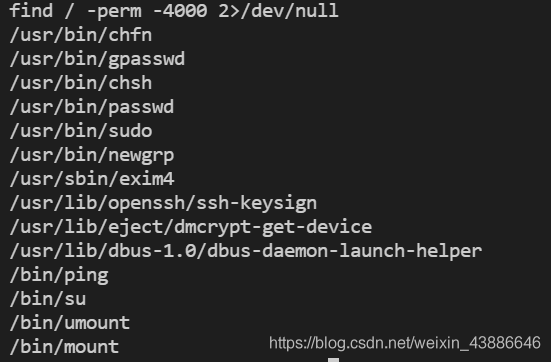Click the ssh-keysign path line
Viewport: 551px width, 362px height.
point(163,203)
